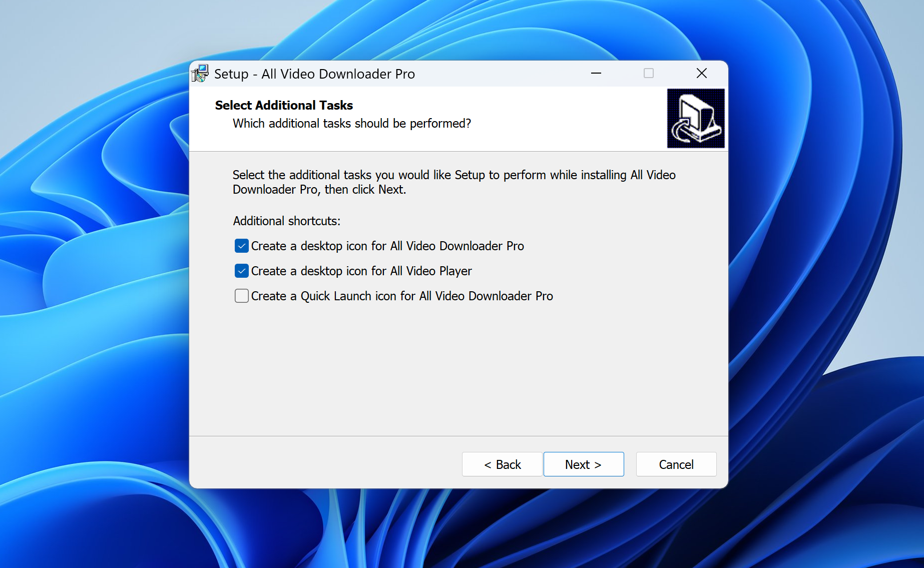The height and width of the screenshot is (568, 924).
Task: Click the 'Additional shortcuts:' label
Action: (286, 221)
